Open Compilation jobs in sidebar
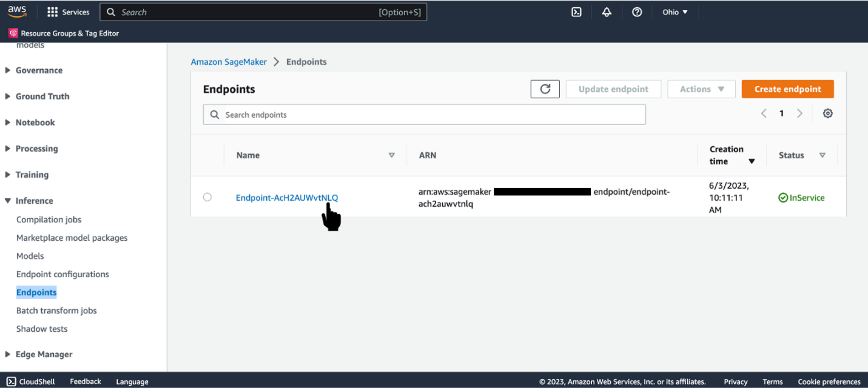The image size is (868, 390). pos(49,220)
